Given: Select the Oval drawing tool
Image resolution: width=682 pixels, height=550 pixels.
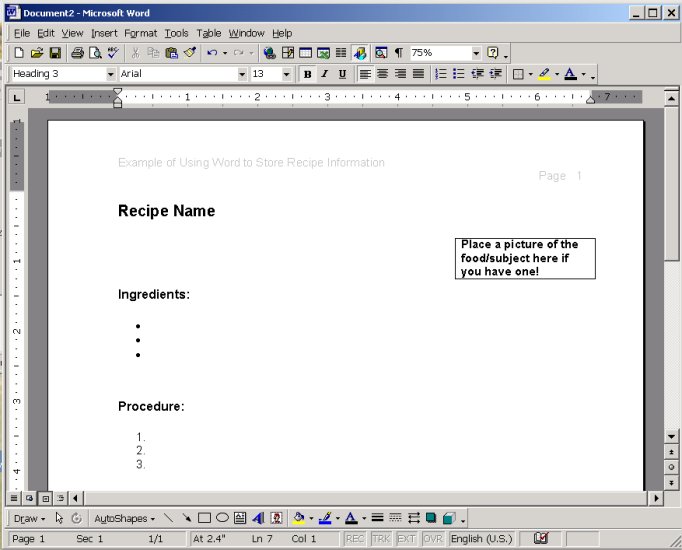Looking at the screenshot, I should (x=222, y=518).
